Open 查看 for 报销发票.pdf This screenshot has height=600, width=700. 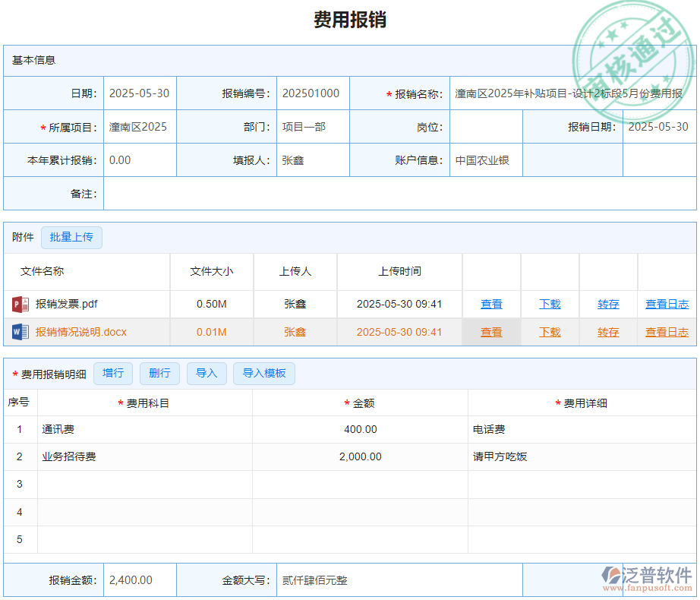coord(491,304)
